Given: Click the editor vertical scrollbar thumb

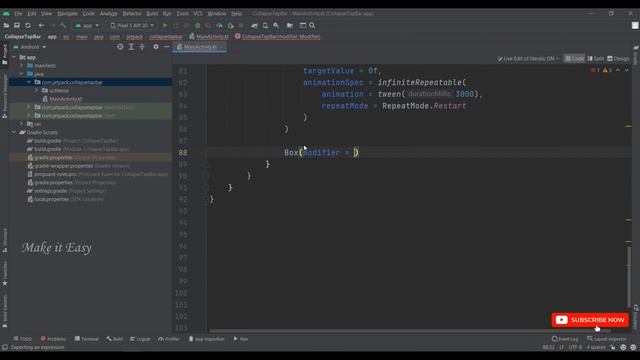Looking at the screenshot, I should pyautogui.click(x=629, y=277).
